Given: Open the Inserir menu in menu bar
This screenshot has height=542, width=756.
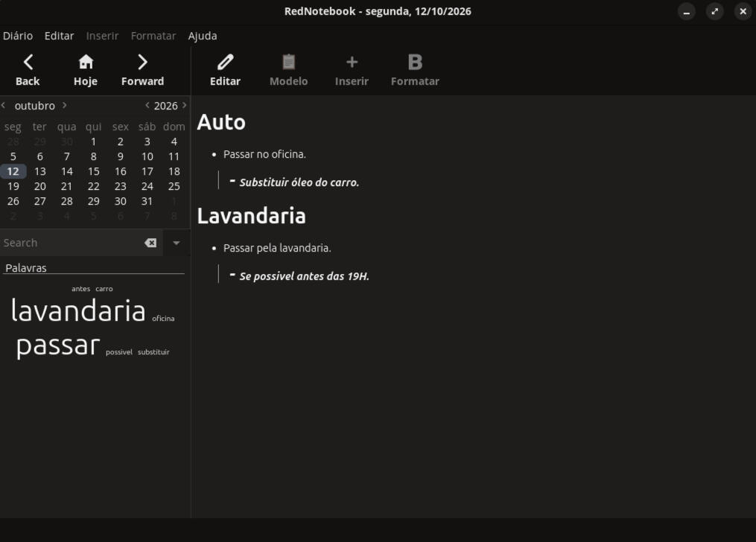Looking at the screenshot, I should (x=102, y=36).
